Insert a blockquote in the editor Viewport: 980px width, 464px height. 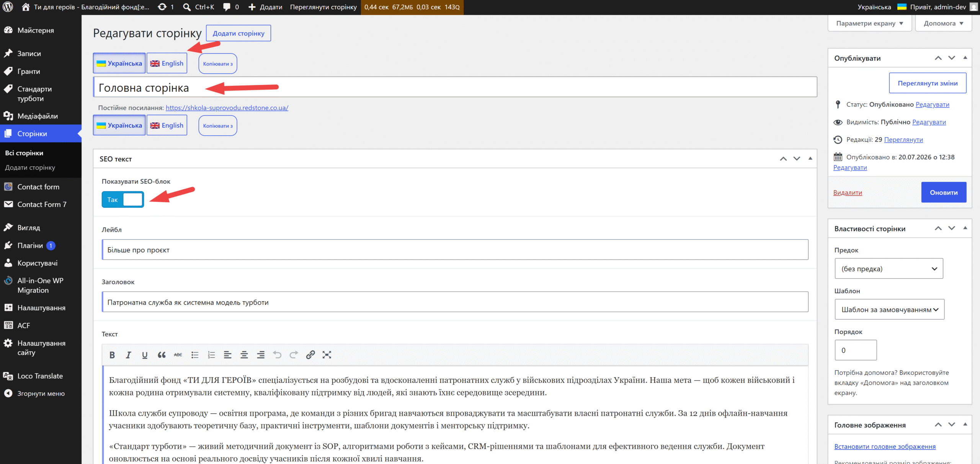[162, 355]
